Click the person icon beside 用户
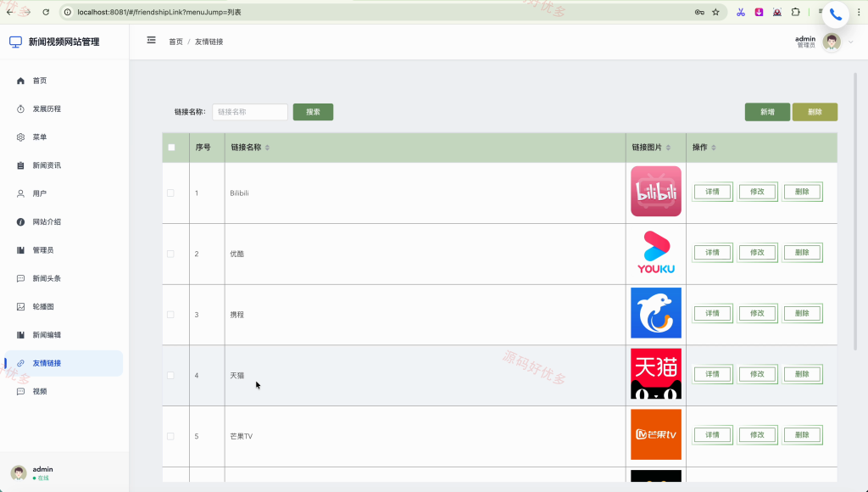This screenshot has height=492, width=868. click(20, 194)
